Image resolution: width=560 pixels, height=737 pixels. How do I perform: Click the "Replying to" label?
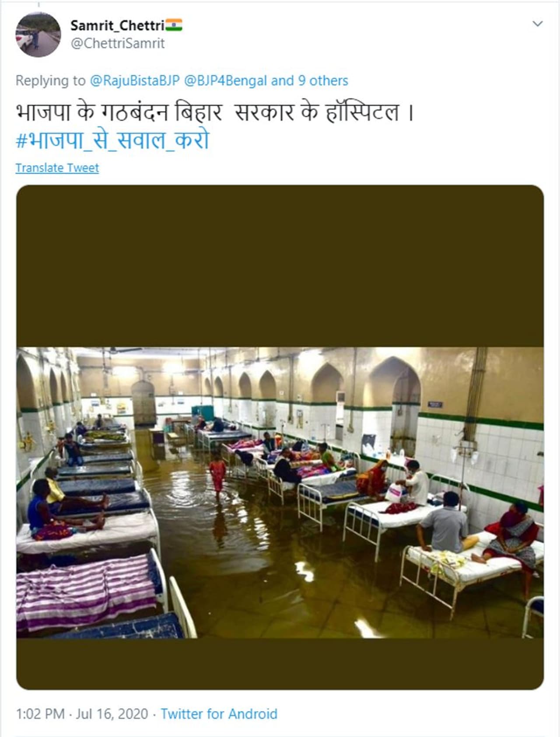tap(50, 80)
